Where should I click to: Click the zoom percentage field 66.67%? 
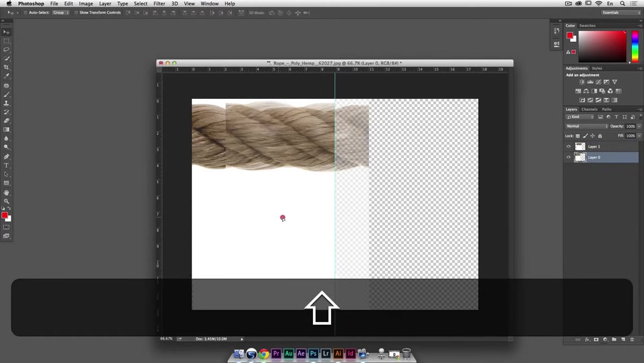click(166, 339)
